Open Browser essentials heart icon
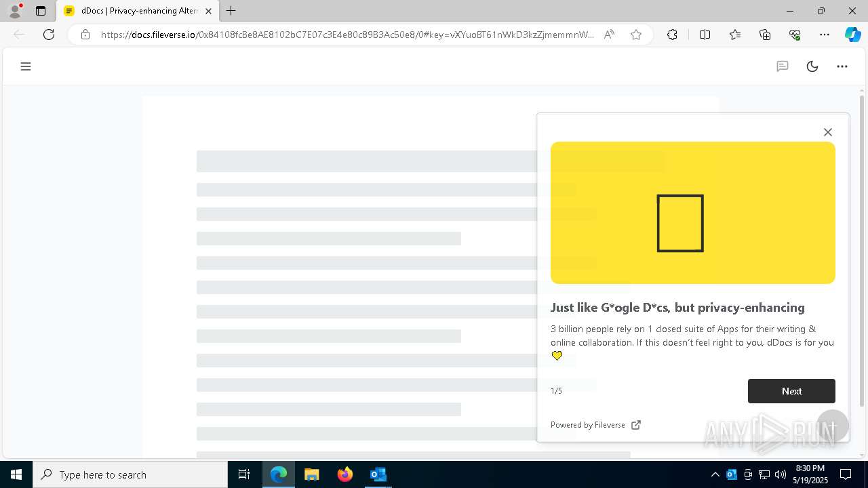868x488 pixels. coord(795,35)
